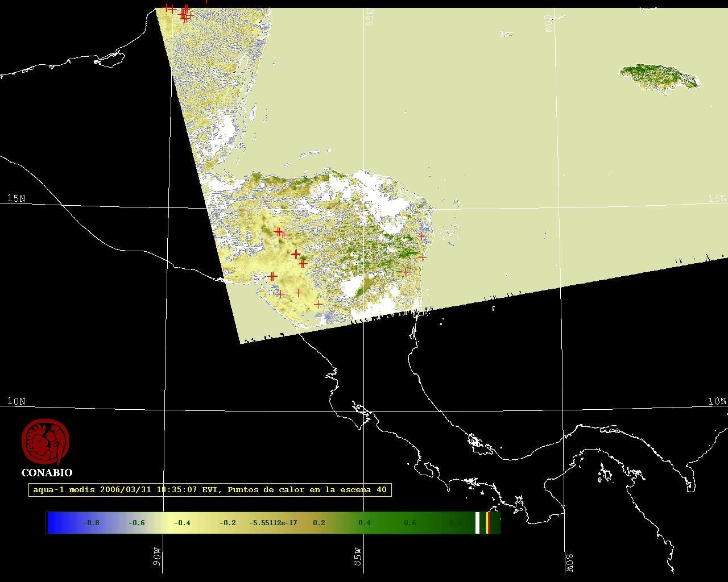Click the 10N latitude label at left edge
This screenshot has height=582, width=728.
coord(16,401)
